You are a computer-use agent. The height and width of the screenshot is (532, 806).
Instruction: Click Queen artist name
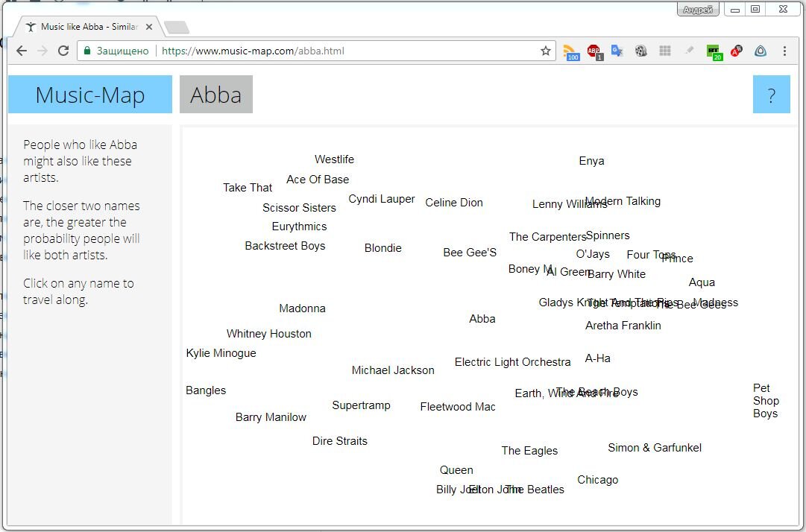pos(456,470)
